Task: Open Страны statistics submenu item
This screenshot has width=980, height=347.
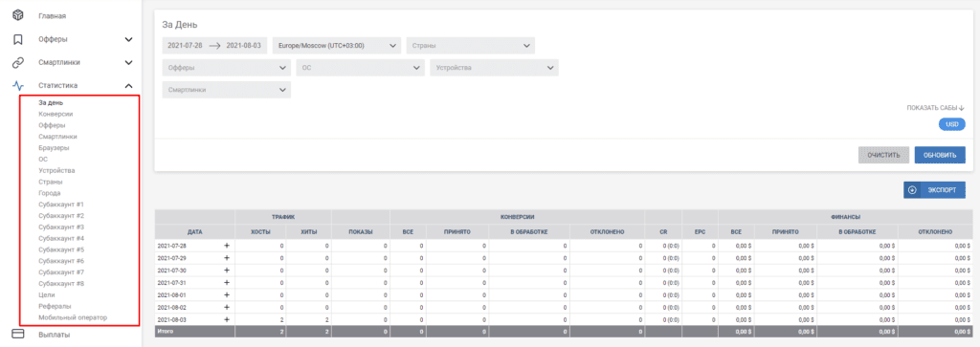Action: click(x=51, y=182)
